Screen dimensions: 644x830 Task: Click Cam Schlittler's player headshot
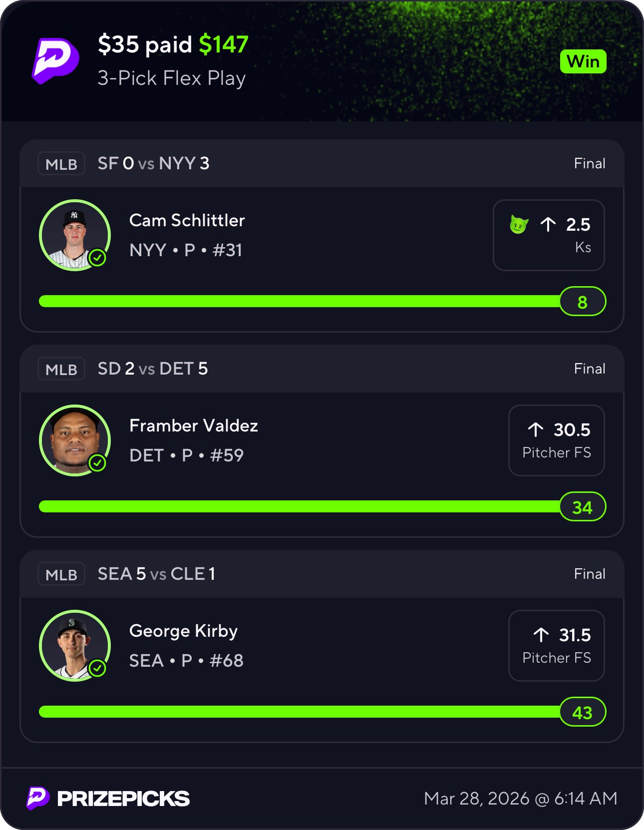coord(74,235)
